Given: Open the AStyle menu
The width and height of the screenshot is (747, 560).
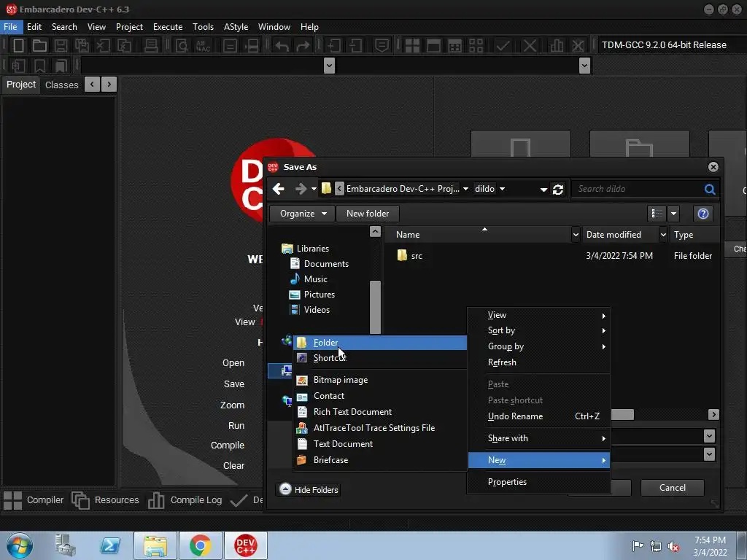Looking at the screenshot, I should coord(236,27).
